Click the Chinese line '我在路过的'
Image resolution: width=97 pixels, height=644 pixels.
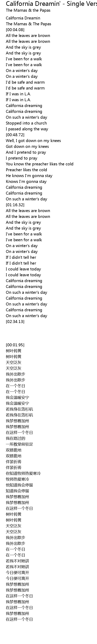pos(16,438)
